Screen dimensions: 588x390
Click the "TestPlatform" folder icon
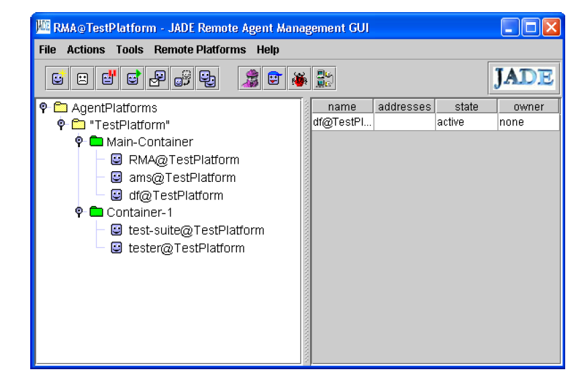(79, 124)
